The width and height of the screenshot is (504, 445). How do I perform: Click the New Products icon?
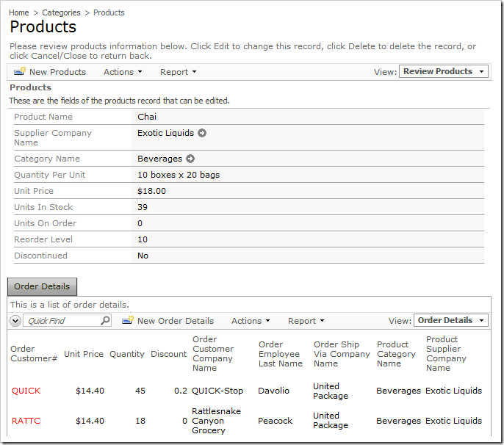[20, 71]
